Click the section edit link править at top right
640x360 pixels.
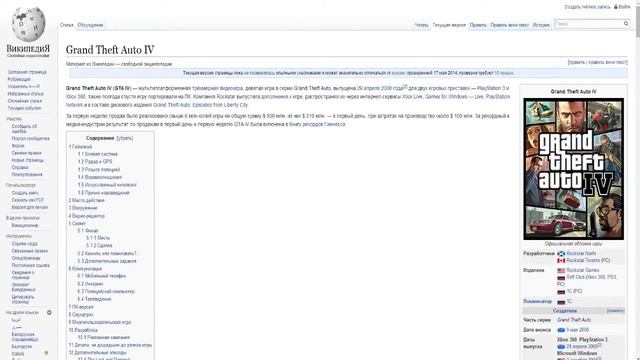tap(577, 62)
